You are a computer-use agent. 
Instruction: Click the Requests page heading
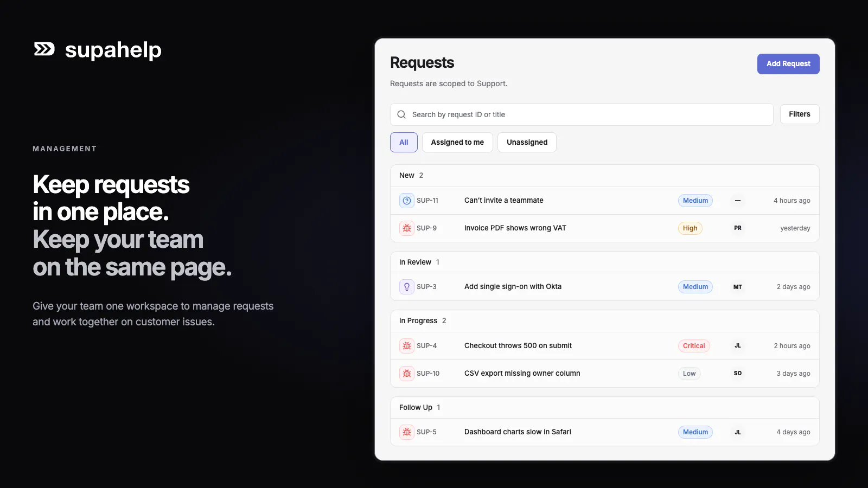[422, 63]
